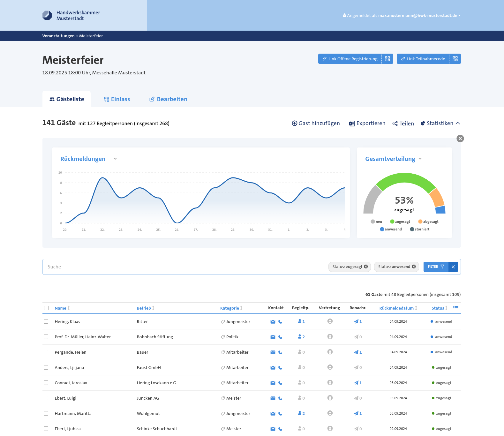Click Vertretung icon for Anders, Ljiljana
Screen dimensions: 504x436
pyautogui.click(x=330, y=367)
